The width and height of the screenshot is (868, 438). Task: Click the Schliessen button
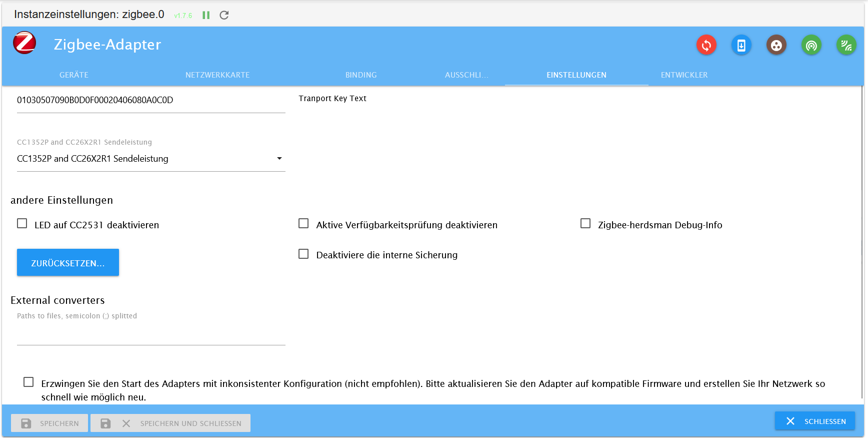pyautogui.click(x=815, y=421)
